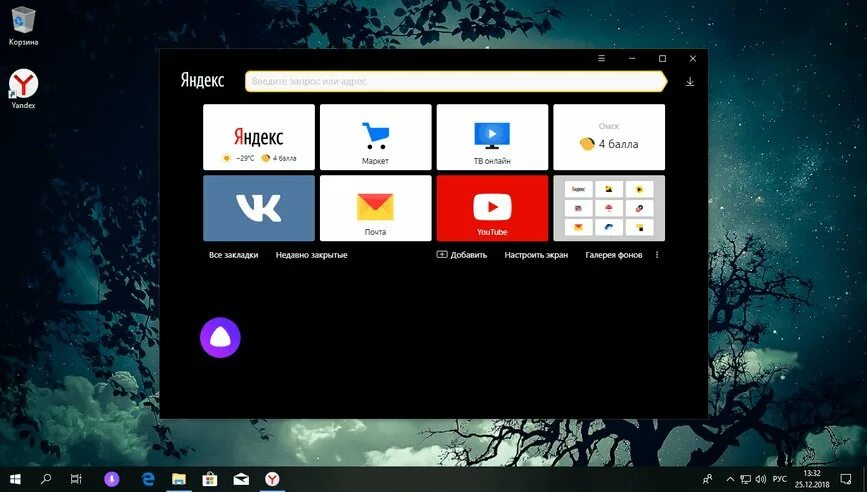This screenshot has width=867, height=492.
Task: Click the address and search bar
Action: pos(456,81)
